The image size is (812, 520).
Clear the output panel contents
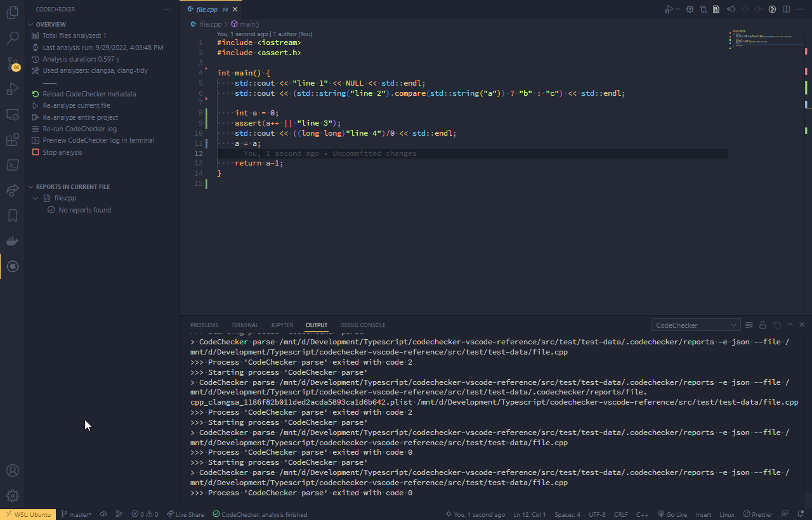pos(749,325)
